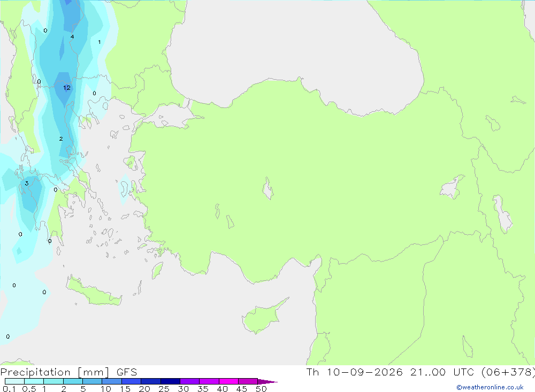Click the '40' legend scale label
535x392 pixels.
[222, 389]
